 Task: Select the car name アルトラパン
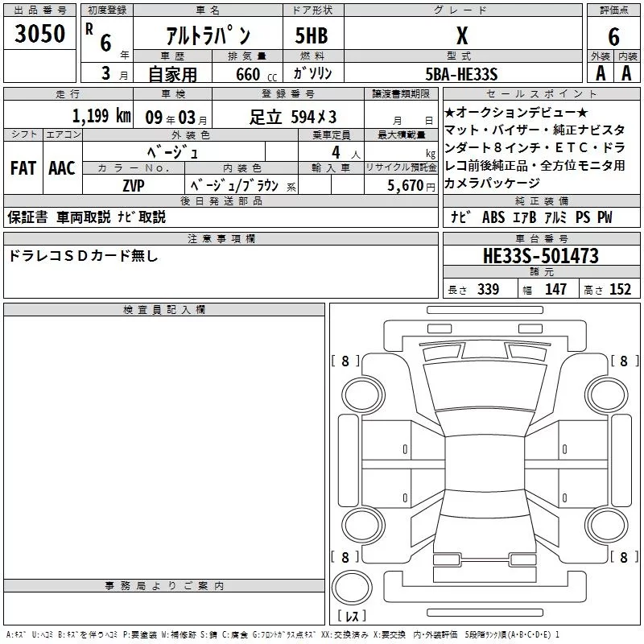coord(208,36)
